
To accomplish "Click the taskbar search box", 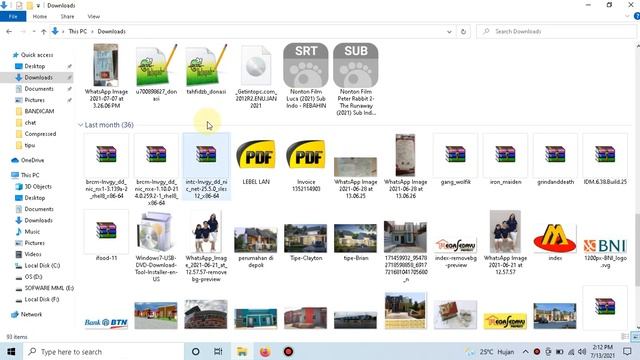I will [x=103, y=352].
